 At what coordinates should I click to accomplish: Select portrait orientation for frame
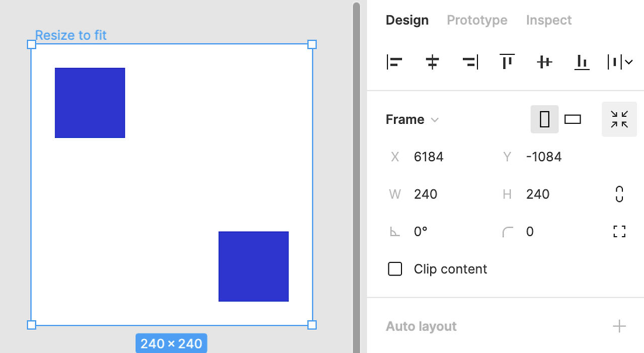[544, 119]
